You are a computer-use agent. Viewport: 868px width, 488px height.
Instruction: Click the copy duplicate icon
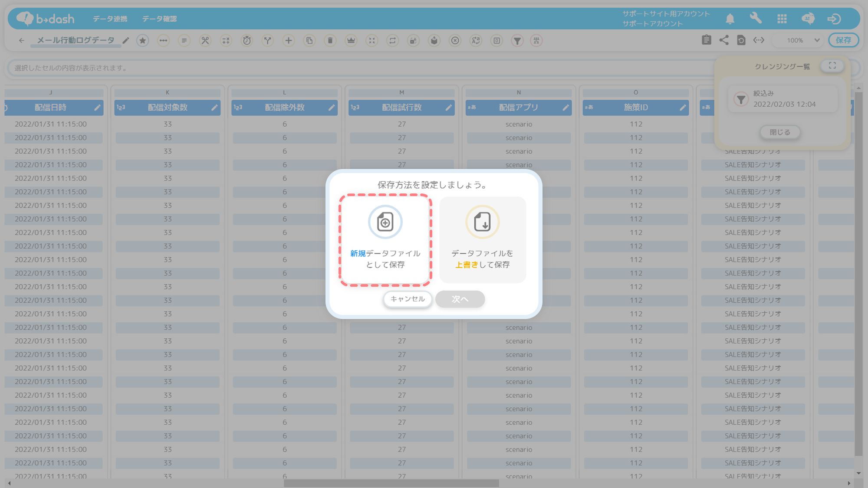(309, 40)
